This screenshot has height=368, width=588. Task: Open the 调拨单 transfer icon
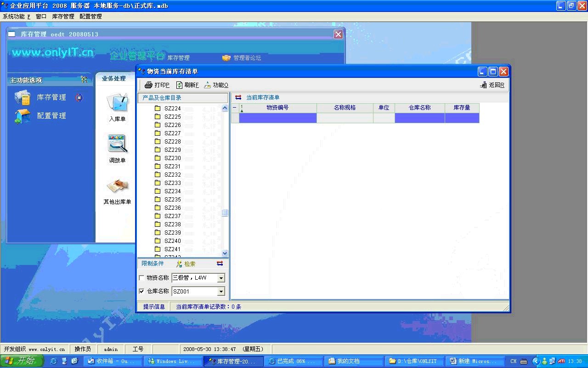[x=117, y=144]
